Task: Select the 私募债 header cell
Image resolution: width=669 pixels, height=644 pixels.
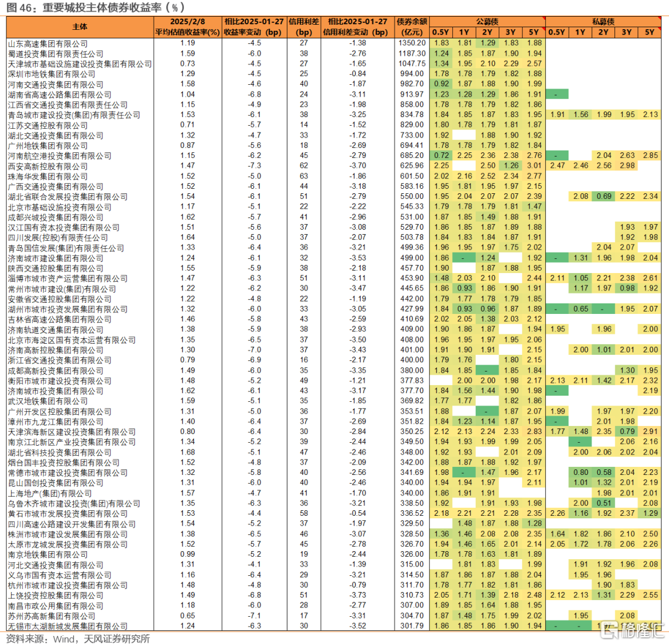Action: coord(603,22)
